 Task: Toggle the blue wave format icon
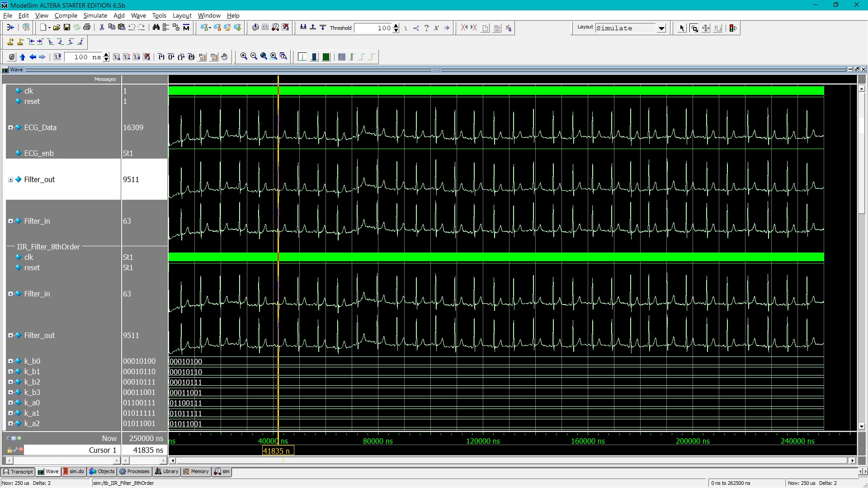(314, 56)
